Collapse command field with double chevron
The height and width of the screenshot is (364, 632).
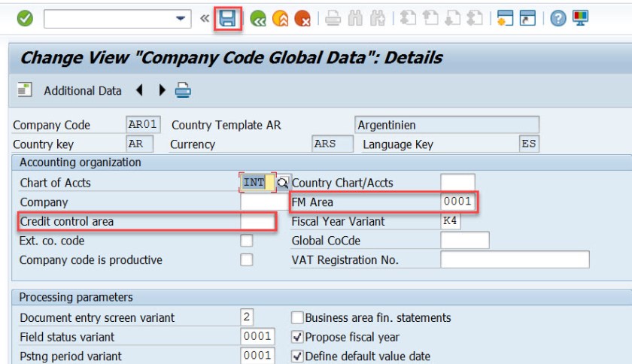click(205, 19)
